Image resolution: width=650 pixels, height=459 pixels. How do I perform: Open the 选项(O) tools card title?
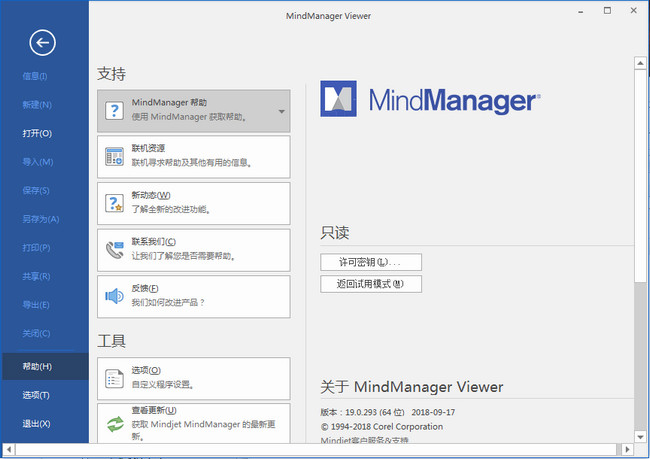pyautogui.click(x=146, y=370)
